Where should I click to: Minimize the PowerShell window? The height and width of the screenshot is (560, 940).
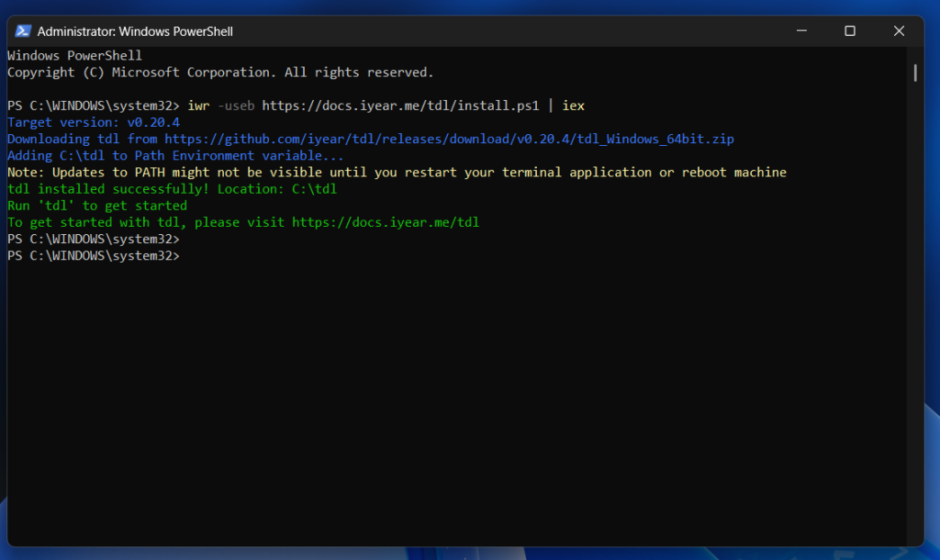pos(801,30)
